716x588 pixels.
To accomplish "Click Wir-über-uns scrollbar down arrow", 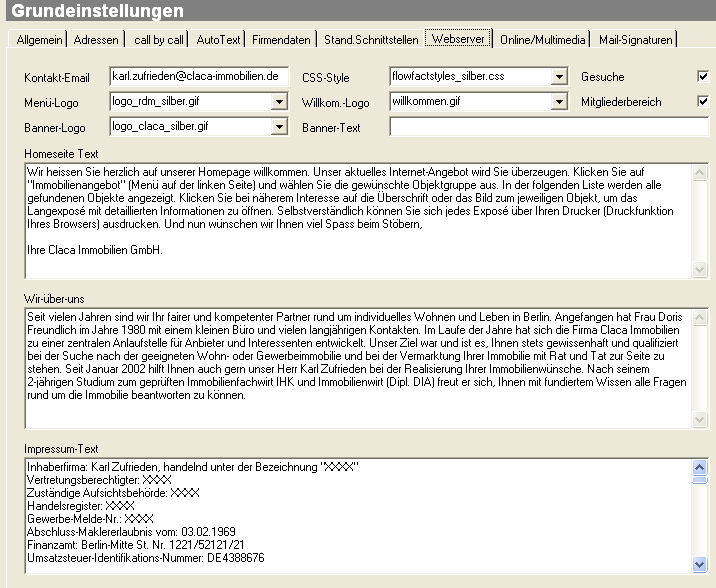I will (x=700, y=419).
